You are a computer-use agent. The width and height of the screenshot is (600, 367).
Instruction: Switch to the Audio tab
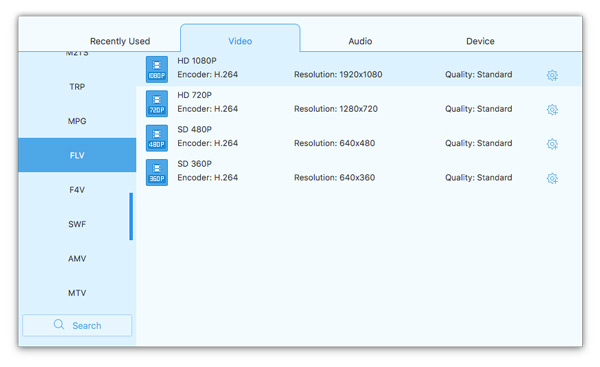360,41
